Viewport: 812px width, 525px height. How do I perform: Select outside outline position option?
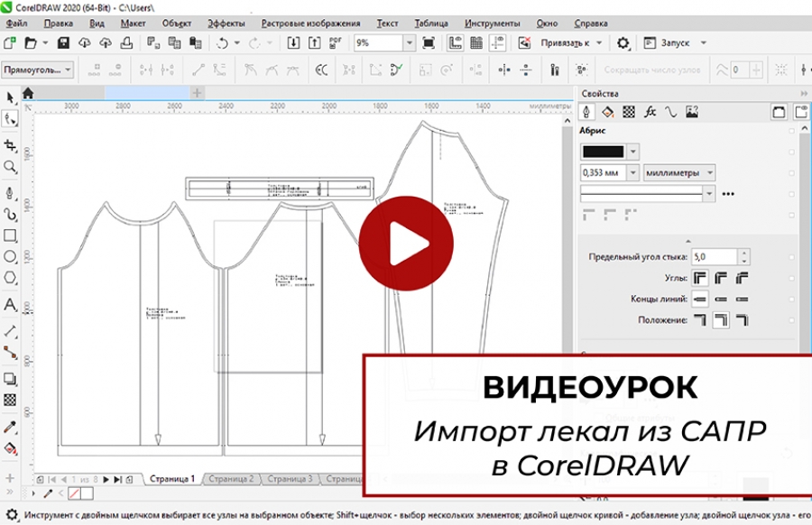coord(700,320)
